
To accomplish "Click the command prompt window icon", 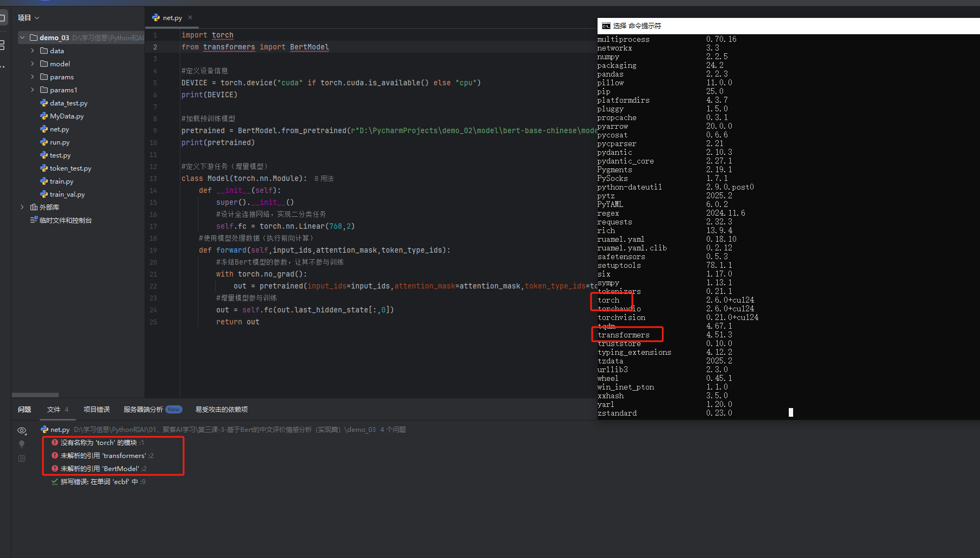I will (x=606, y=26).
